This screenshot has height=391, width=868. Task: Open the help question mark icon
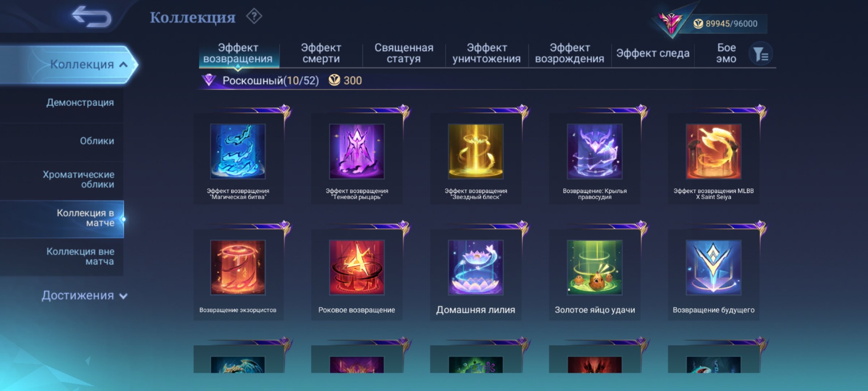tap(254, 16)
